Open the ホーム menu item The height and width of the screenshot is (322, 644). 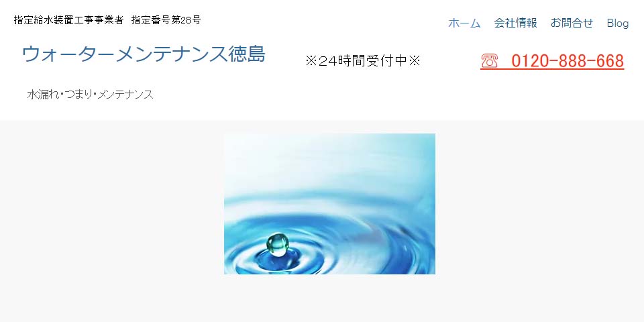click(464, 23)
